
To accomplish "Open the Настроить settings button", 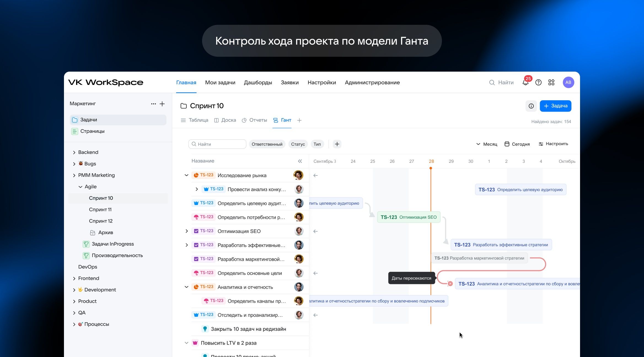I will click(553, 144).
